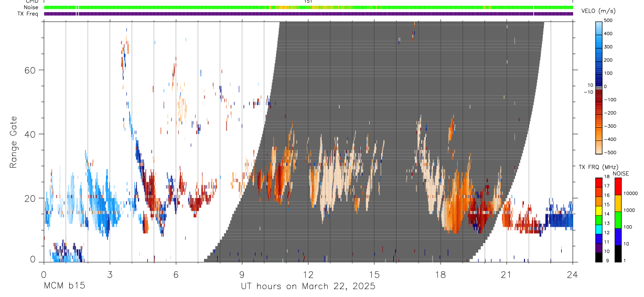Click the 12 hour x-axis tick label
This screenshot has height=297, width=644.
pyautogui.click(x=308, y=274)
